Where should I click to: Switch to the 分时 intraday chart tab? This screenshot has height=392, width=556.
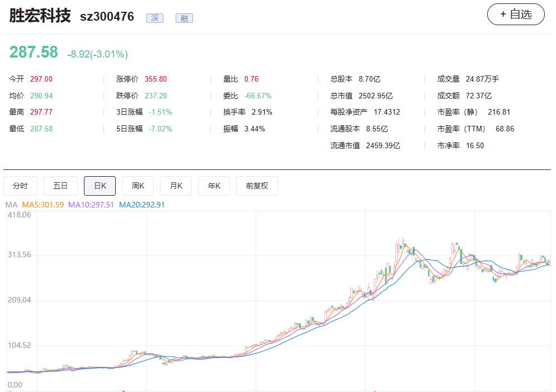click(20, 186)
